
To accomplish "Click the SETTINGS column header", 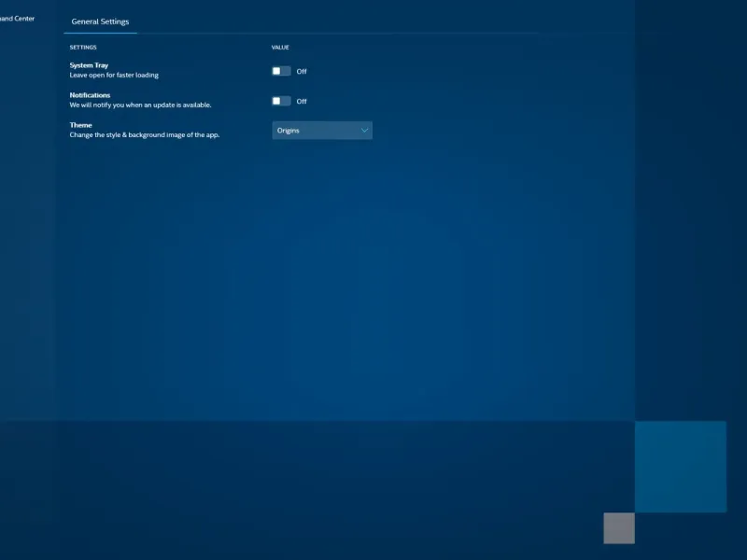I will pyautogui.click(x=83, y=48).
